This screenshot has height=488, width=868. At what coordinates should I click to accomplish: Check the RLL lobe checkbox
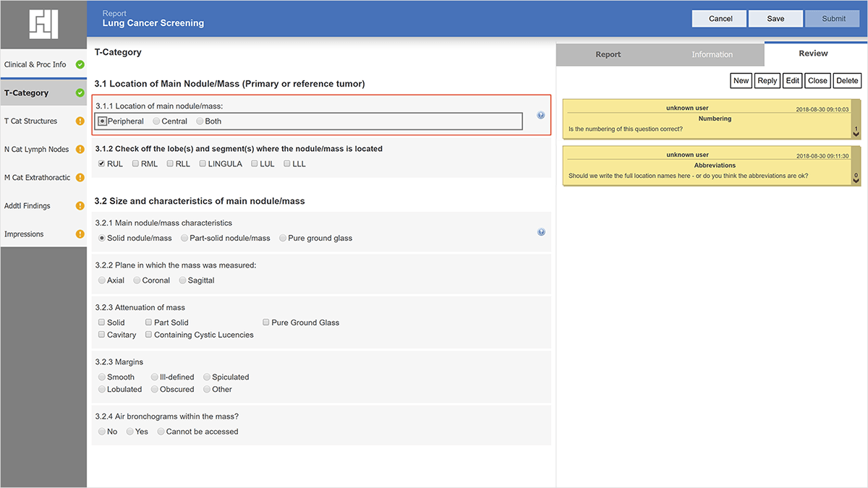(x=170, y=164)
